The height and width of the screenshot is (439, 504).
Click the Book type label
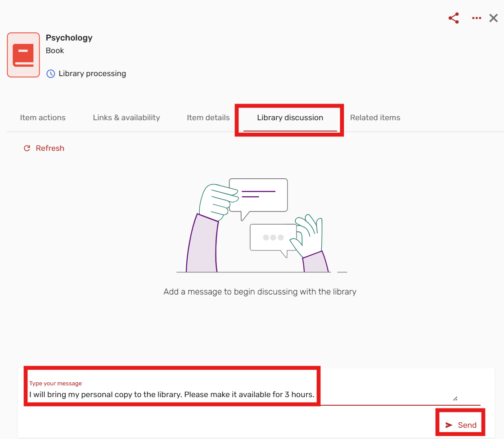click(x=54, y=51)
